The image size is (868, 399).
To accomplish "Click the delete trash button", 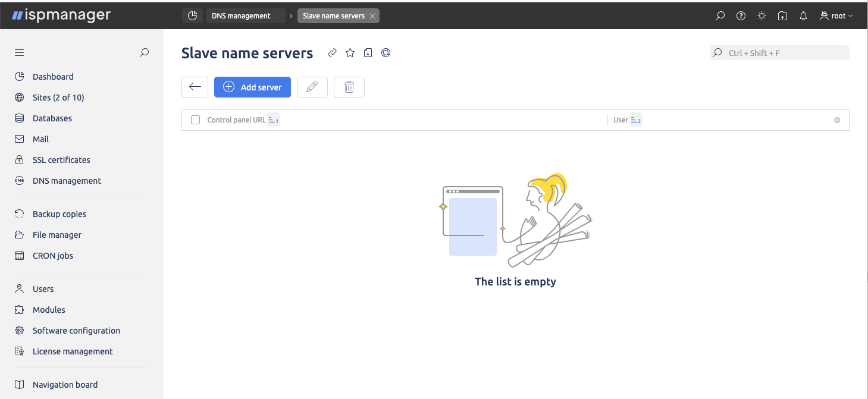I will [349, 87].
